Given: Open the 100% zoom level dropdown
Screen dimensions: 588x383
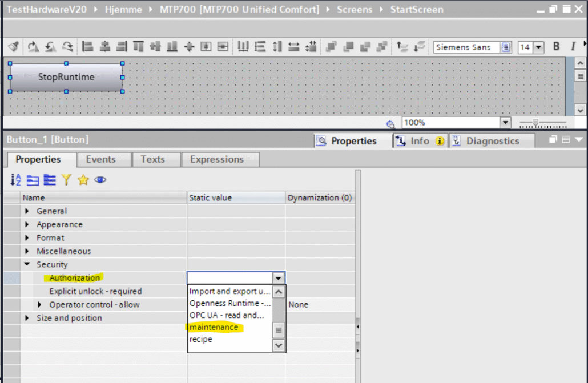Looking at the screenshot, I should pos(505,123).
